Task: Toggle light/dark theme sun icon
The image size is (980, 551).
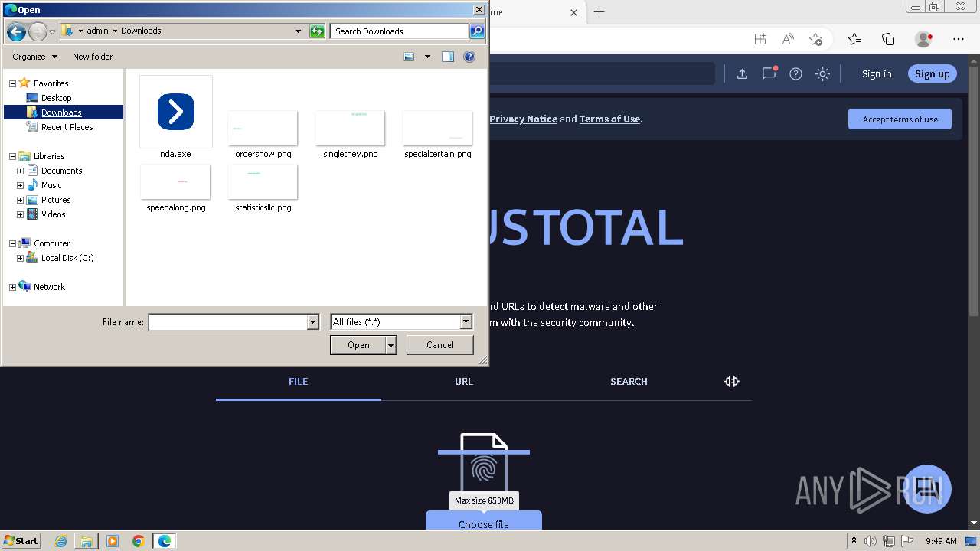Action: [x=822, y=74]
